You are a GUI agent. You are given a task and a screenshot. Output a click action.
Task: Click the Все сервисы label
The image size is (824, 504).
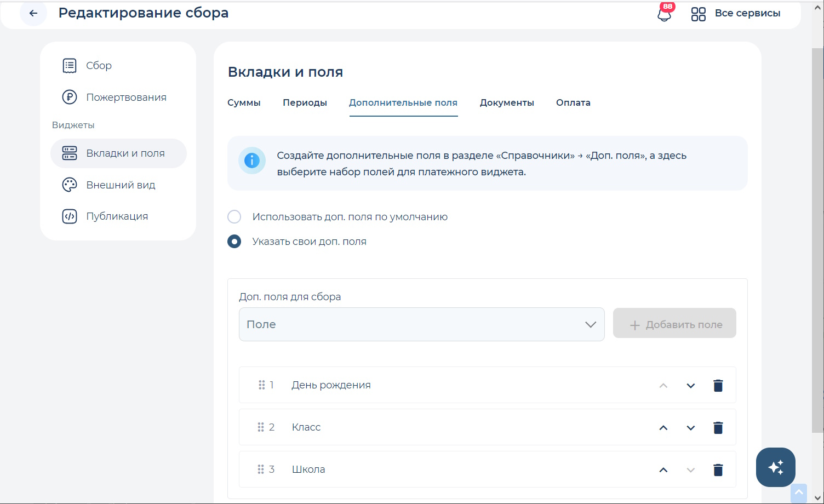click(747, 13)
